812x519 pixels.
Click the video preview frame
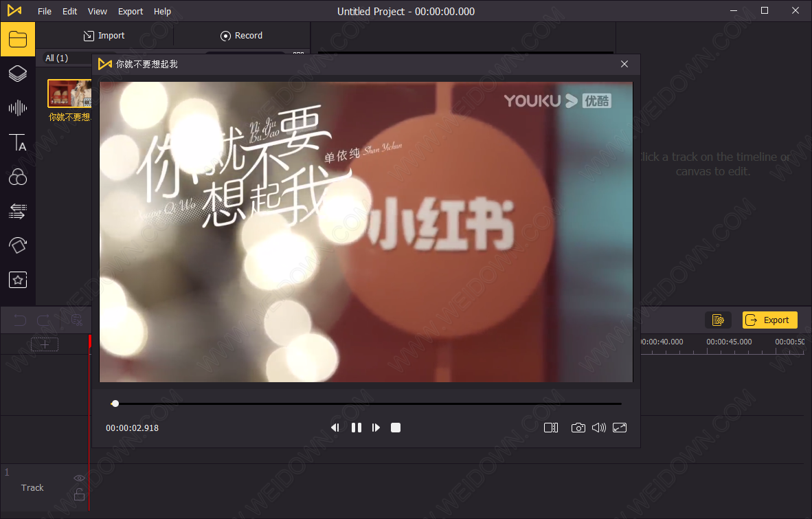pos(366,232)
